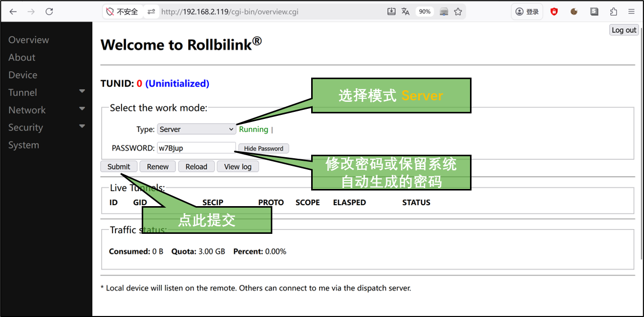Open the Device sidebar item
644x317 pixels.
point(23,75)
